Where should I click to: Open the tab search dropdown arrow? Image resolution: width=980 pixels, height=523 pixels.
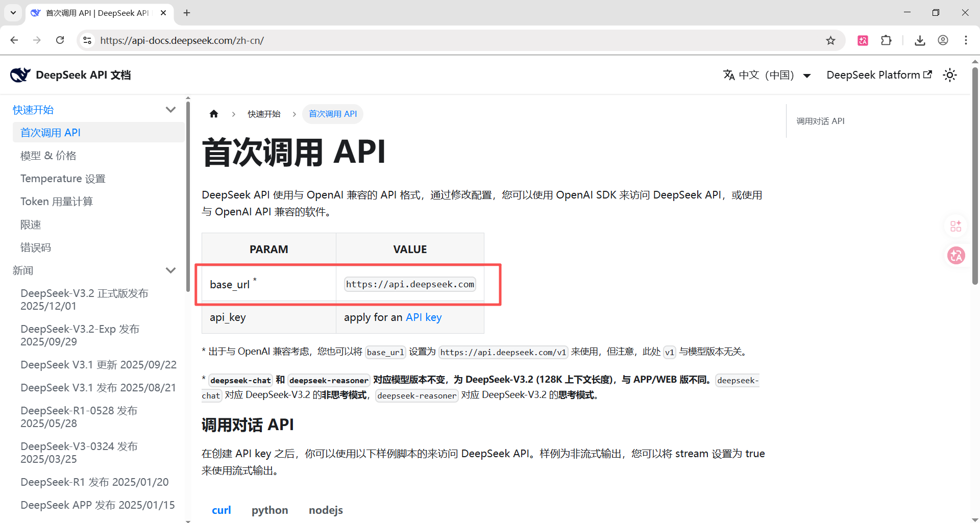(13, 13)
